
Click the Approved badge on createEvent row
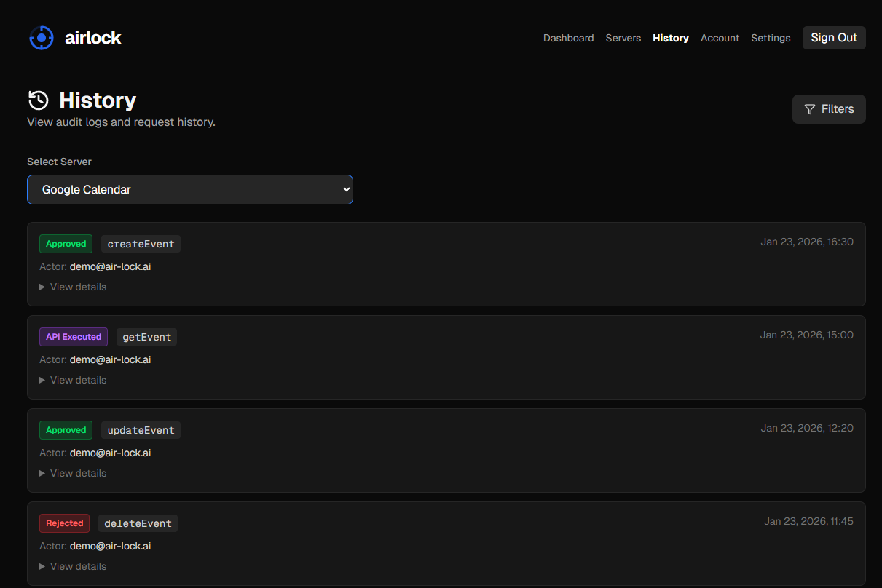coord(66,244)
